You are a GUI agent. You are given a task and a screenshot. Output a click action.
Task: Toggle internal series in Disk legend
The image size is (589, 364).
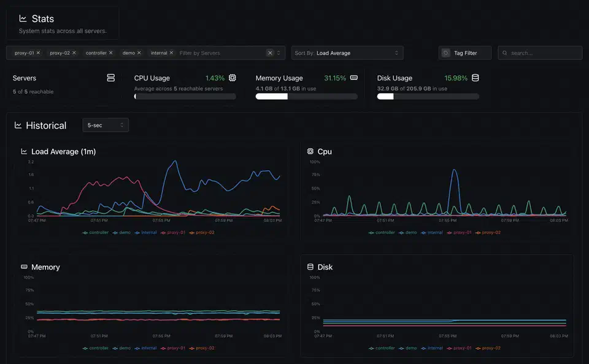tap(431, 348)
